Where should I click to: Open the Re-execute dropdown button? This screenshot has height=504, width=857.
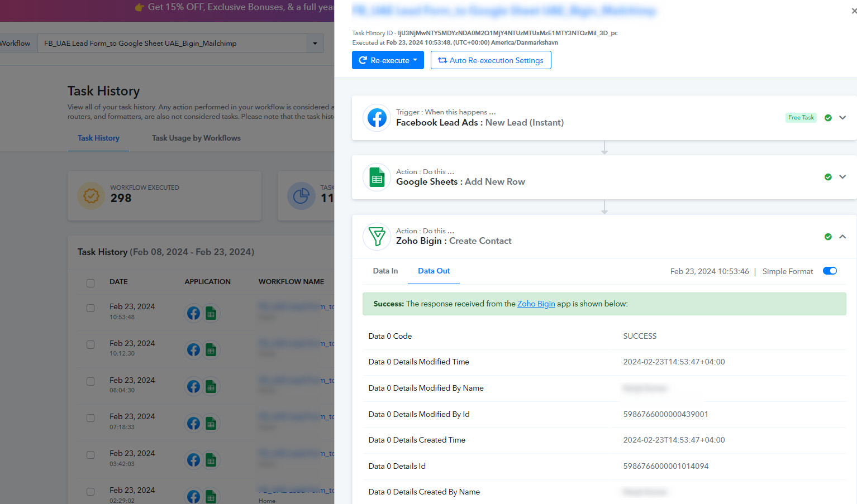point(388,60)
